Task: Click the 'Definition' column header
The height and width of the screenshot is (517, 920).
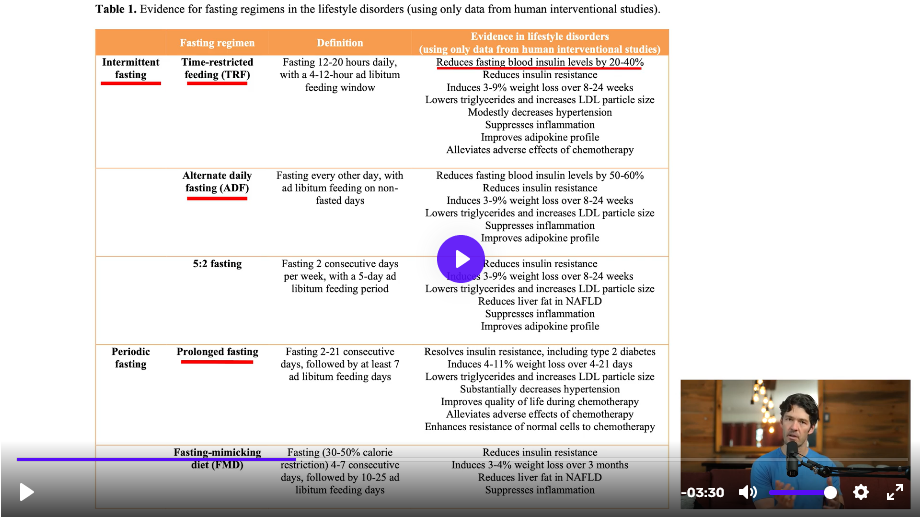Action: 340,43
